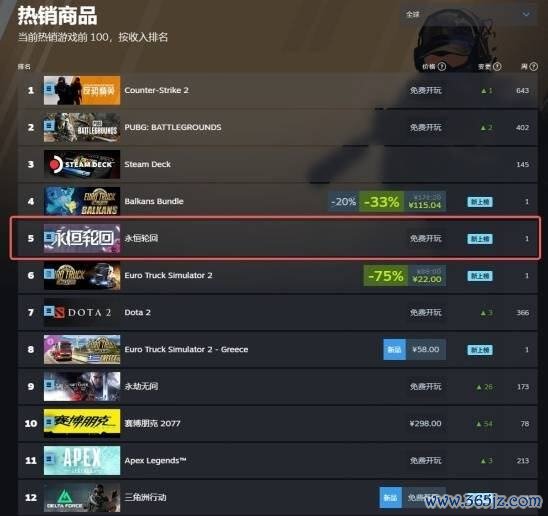548x516 pixels.
Task: Click the help icon next to the weeks column
Action: [x=533, y=66]
